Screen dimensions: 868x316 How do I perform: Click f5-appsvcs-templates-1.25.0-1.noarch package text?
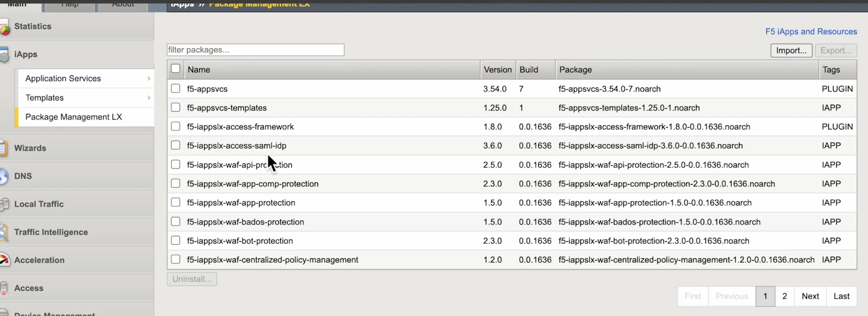(629, 108)
